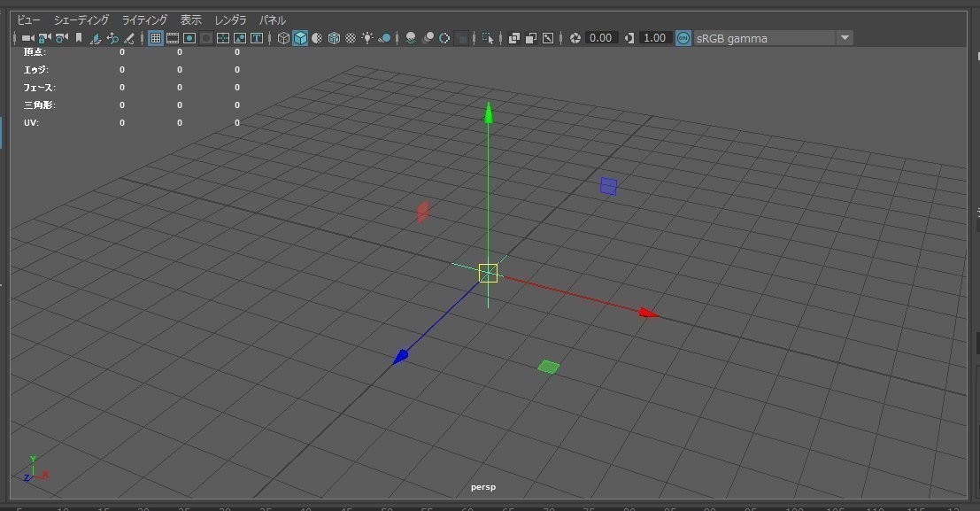The width and height of the screenshot is (980, 511).
Task: Toggle smooth shaded display mode
Action: pos(299,37)
